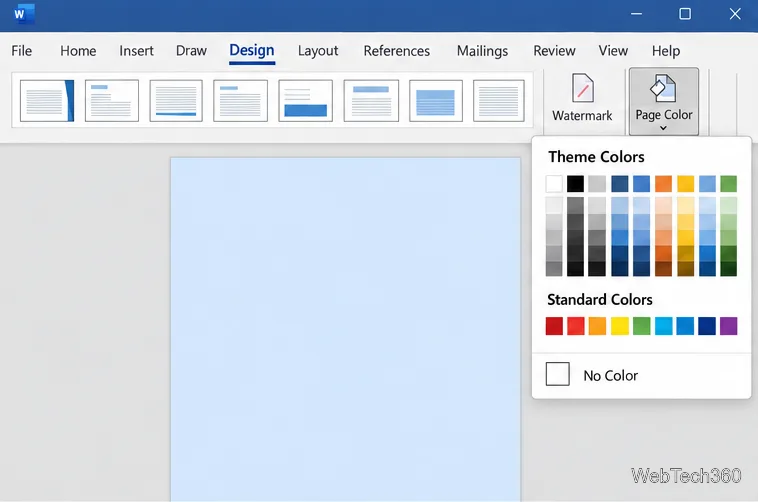This screenshot has height=502, width=758.
Task: Apply the seventh format with solid blue lines
Action: 436,101
